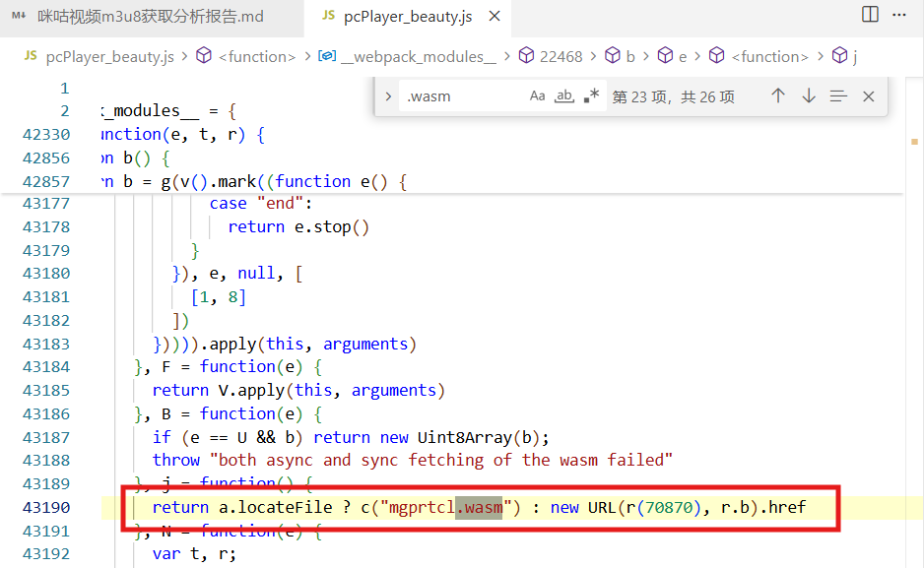Click the 70870 number literal

(x=669, y=507)
